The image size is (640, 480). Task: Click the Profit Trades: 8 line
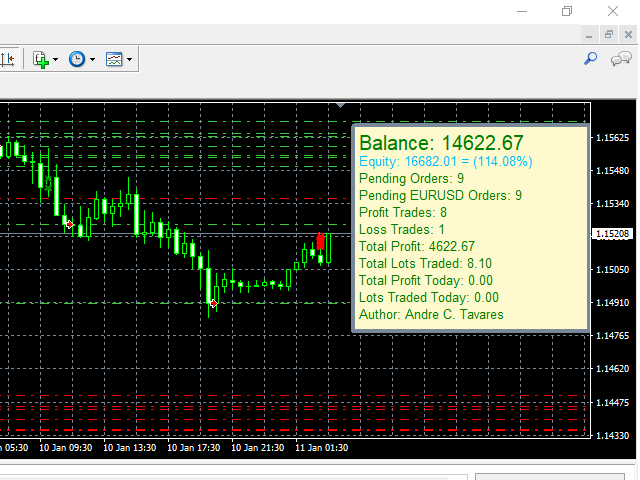coord(403,213)
